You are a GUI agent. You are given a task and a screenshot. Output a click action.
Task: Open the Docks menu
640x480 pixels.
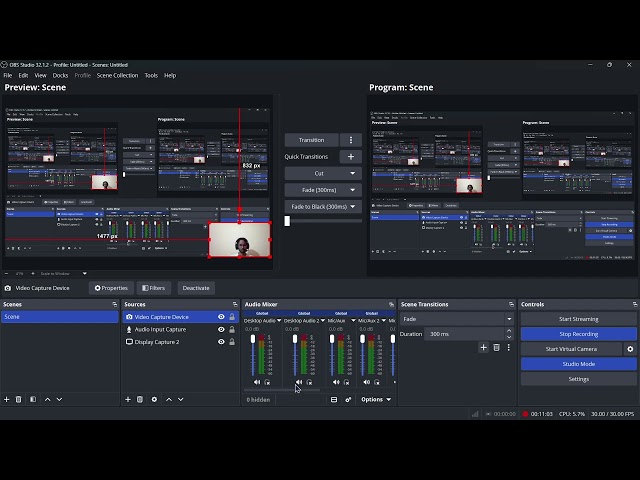click(x=60, y=76)
